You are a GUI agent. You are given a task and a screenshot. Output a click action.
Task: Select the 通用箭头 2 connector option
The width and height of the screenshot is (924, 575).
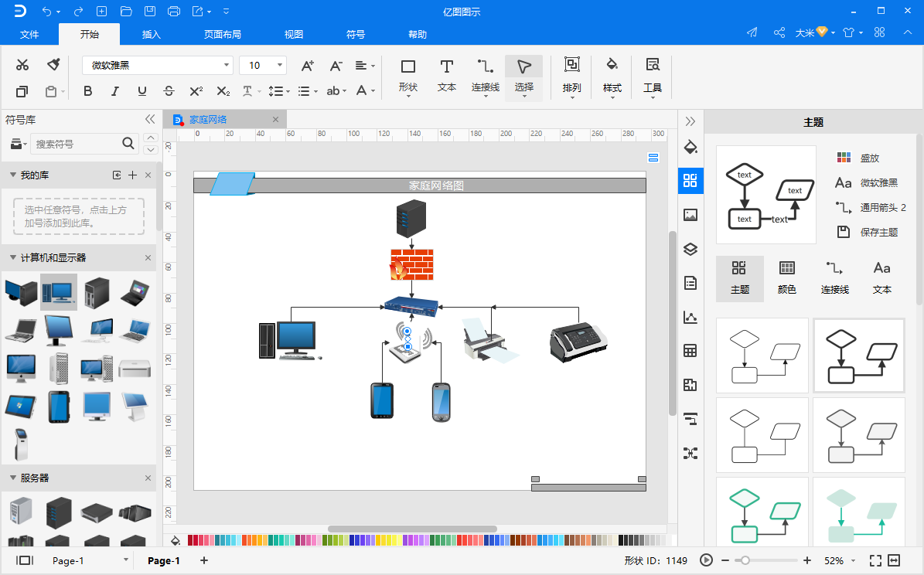(871, 207)
